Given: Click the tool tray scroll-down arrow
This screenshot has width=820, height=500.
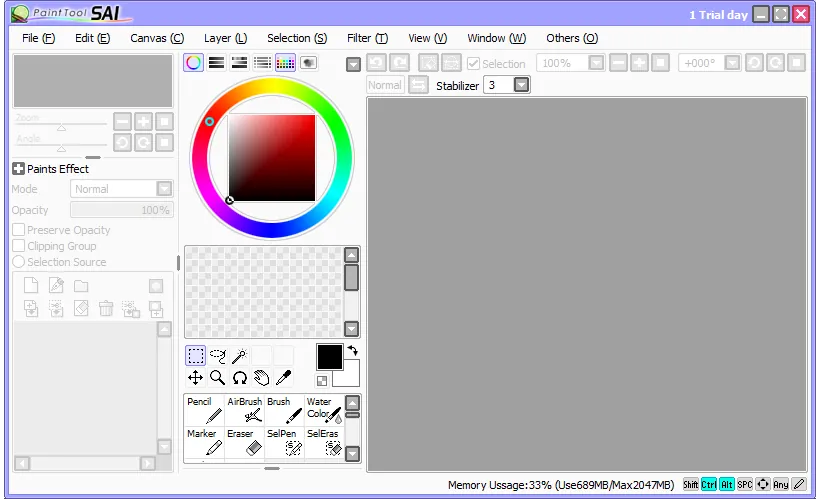Looking at the screenshot, I should click(353, 453).
